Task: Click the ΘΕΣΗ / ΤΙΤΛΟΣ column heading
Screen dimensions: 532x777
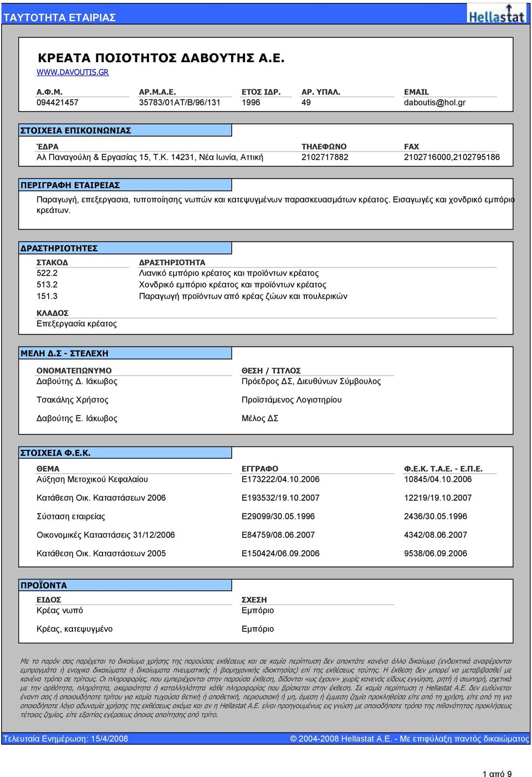Action: pos(271,370)
